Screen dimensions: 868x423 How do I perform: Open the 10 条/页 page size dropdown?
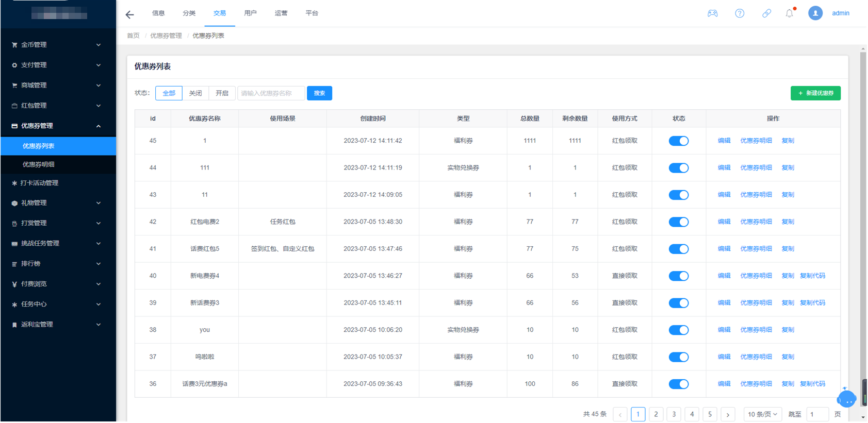(x=762, y=414)
